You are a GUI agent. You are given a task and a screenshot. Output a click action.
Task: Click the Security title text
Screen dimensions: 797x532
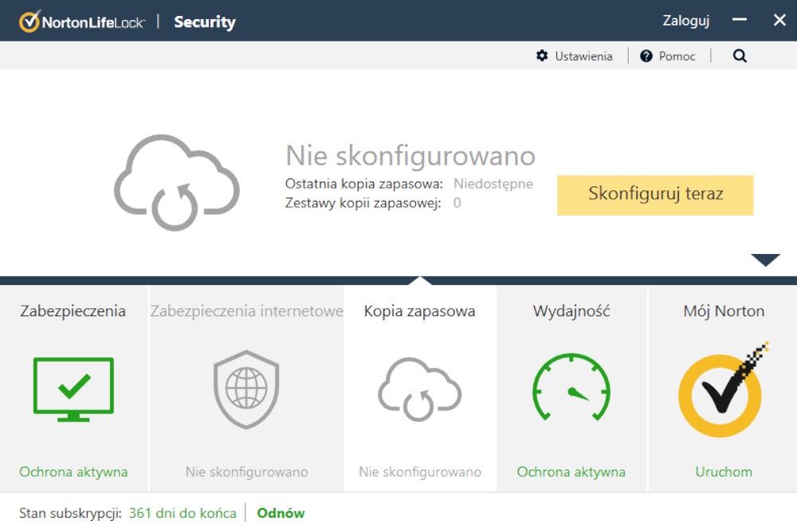click(205, 22)
